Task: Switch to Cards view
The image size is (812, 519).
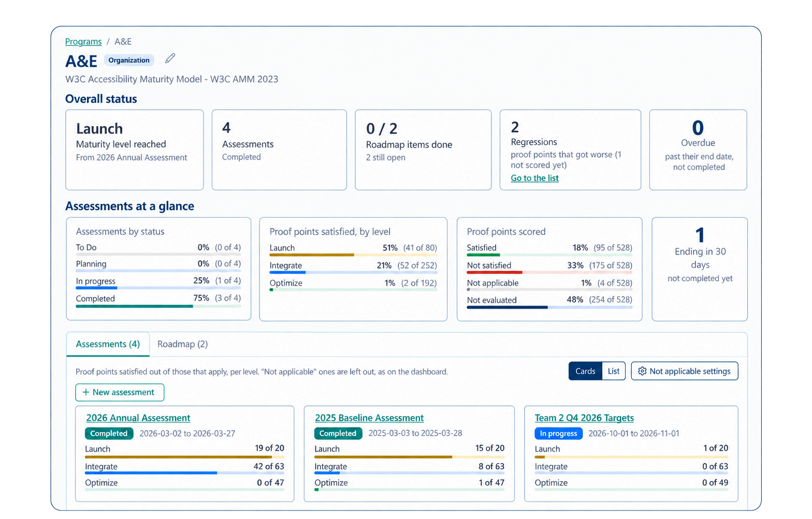Action: (x=585, y=372)
